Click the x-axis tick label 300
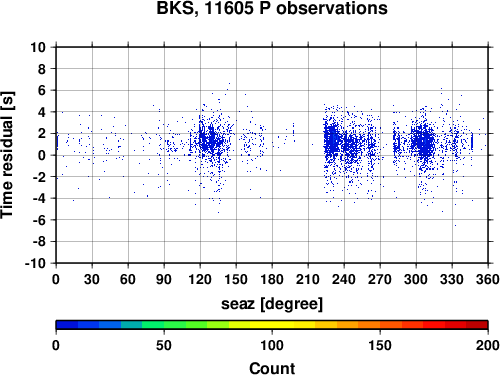Image resolution: width=500 pixels, height=375 pixels. (x=416, y=279)
